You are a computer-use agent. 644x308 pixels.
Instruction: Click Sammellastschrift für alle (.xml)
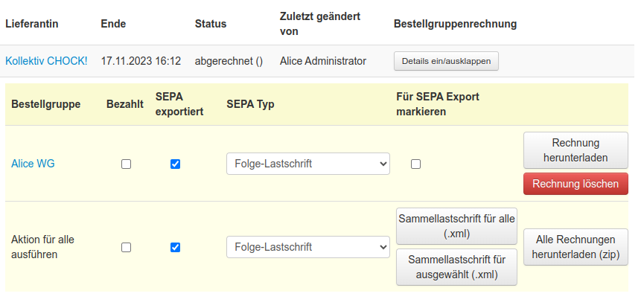[456, 226]
